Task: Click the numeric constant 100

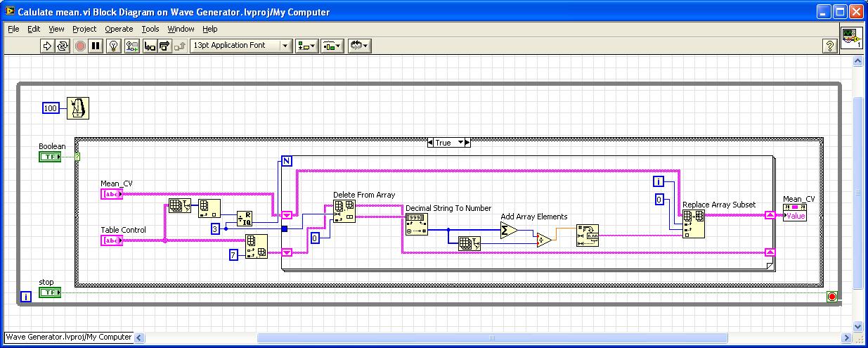Action: (x=51, y=108)
